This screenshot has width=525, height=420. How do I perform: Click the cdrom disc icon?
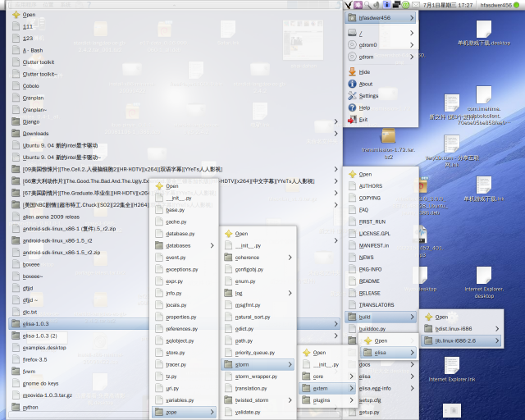[352, 57]
